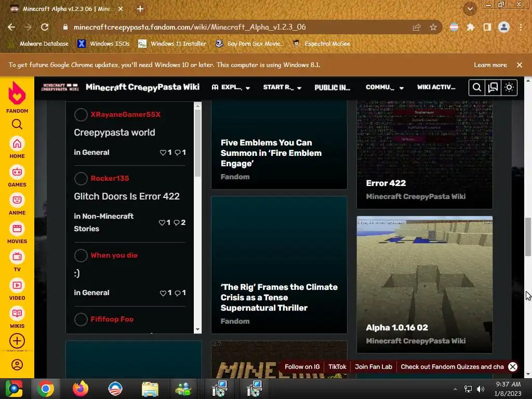Screen dimensions: 532x399
Task: Open the wiki Discuss icon
Action: point(493,87)
